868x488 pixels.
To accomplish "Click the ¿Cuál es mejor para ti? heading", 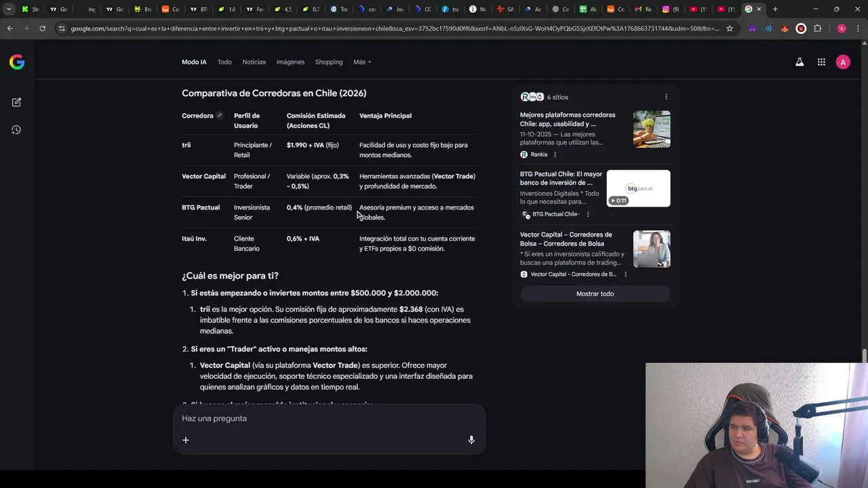I will click(230, 276).
